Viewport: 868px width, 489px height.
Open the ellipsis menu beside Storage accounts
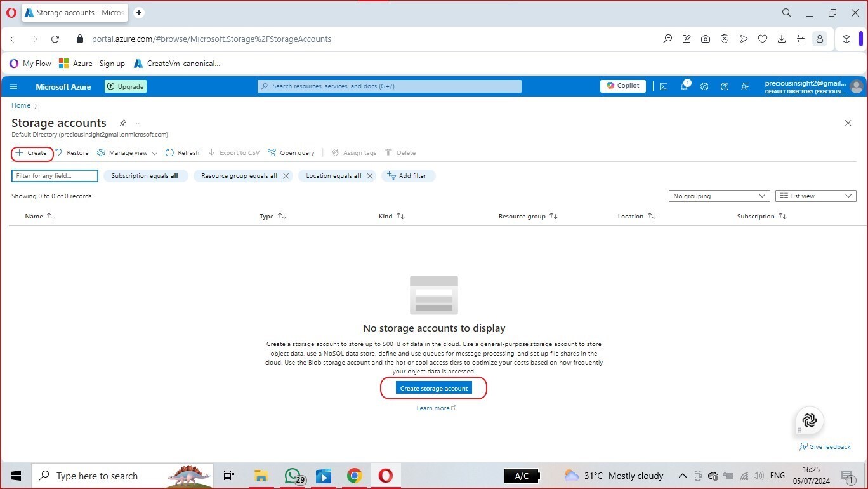point(139,123)
